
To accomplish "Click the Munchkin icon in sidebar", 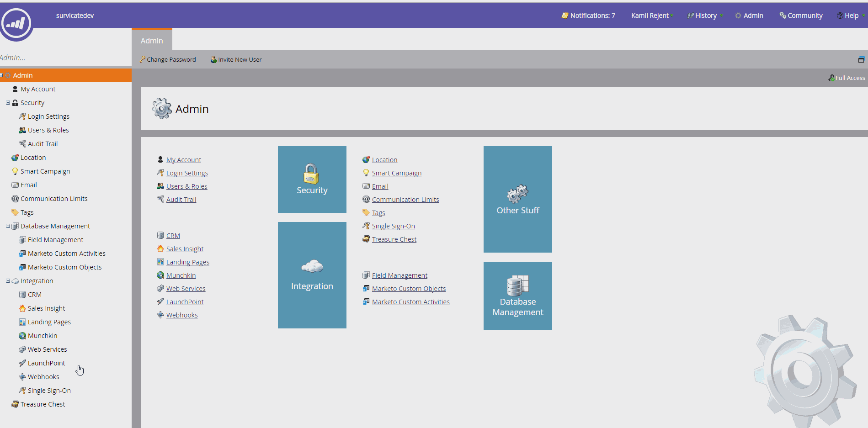I will click(22, 336).
